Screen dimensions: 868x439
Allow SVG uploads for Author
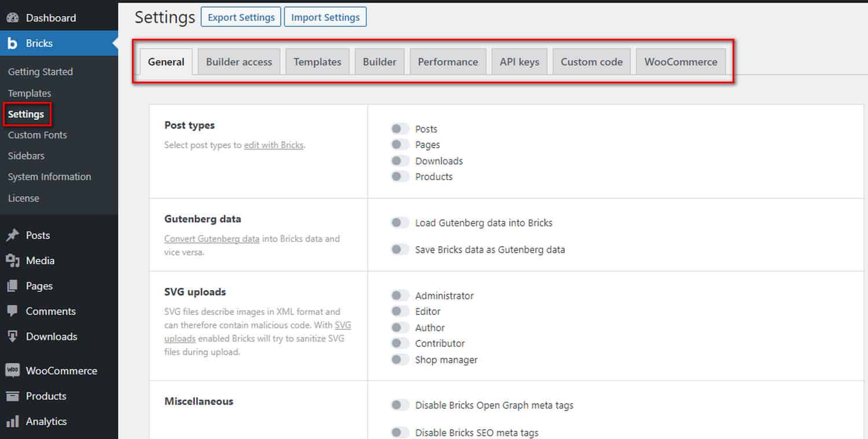pyautogui.click(x=400, y=327)
